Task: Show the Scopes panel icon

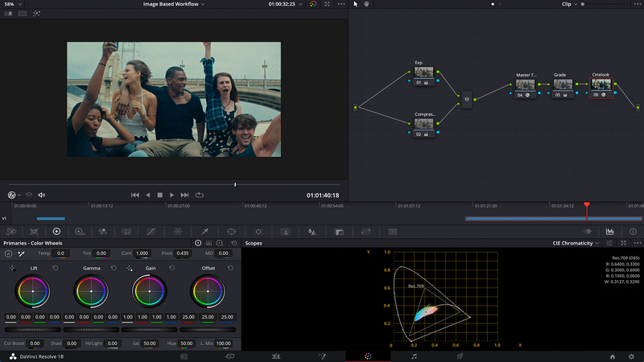Action: (x=610, y=232)
